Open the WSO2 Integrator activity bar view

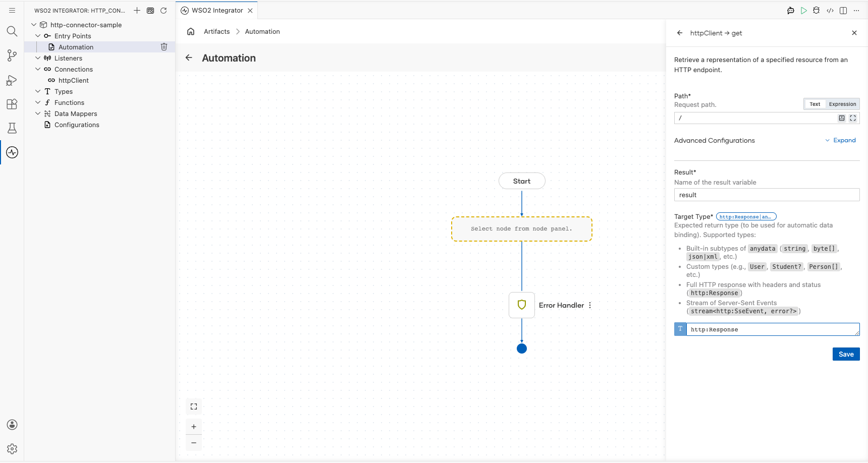point(12,152)
